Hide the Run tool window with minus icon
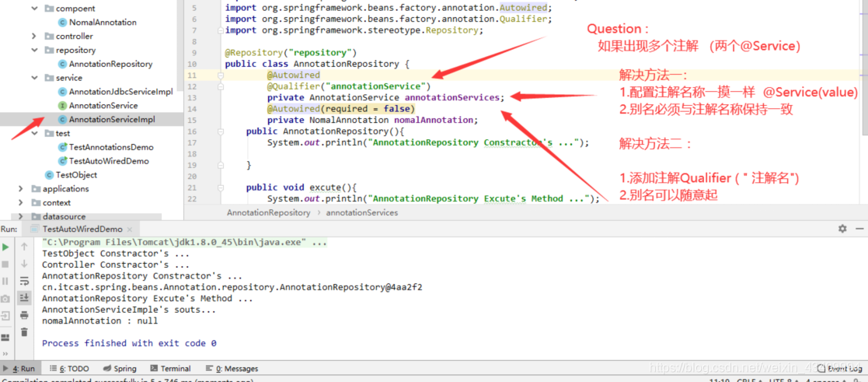868x382 pixels. (x=859, y=229)
